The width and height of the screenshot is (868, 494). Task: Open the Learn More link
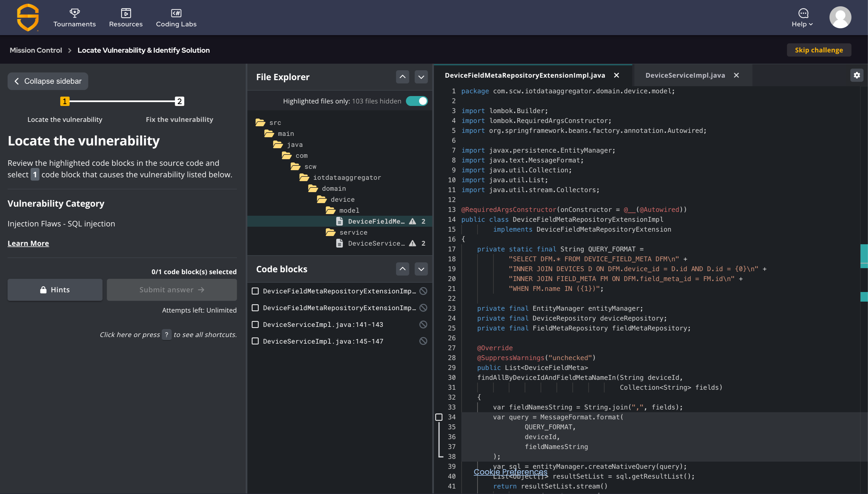tap(28, 243)
